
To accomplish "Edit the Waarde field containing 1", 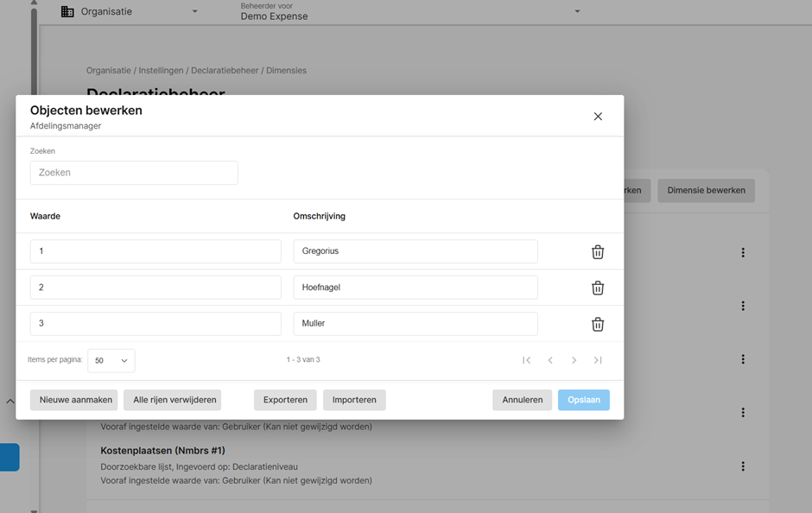I will point(155,251).
